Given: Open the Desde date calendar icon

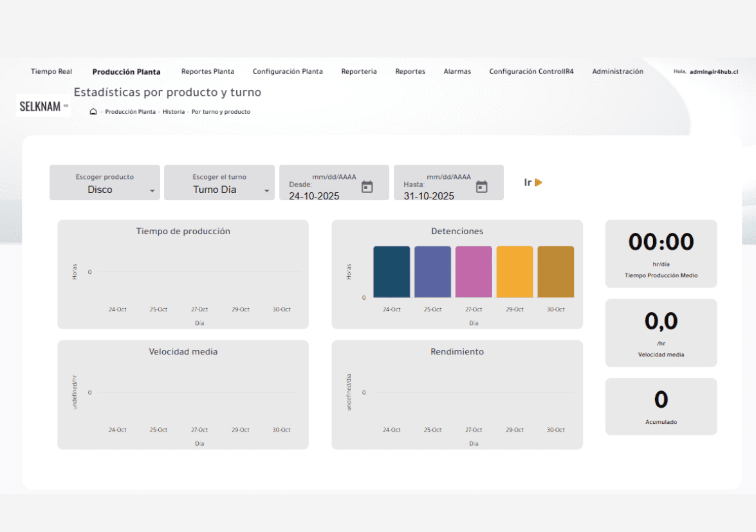Looking at the screenshot, I should pyautogui.click(x=367, y=187).
